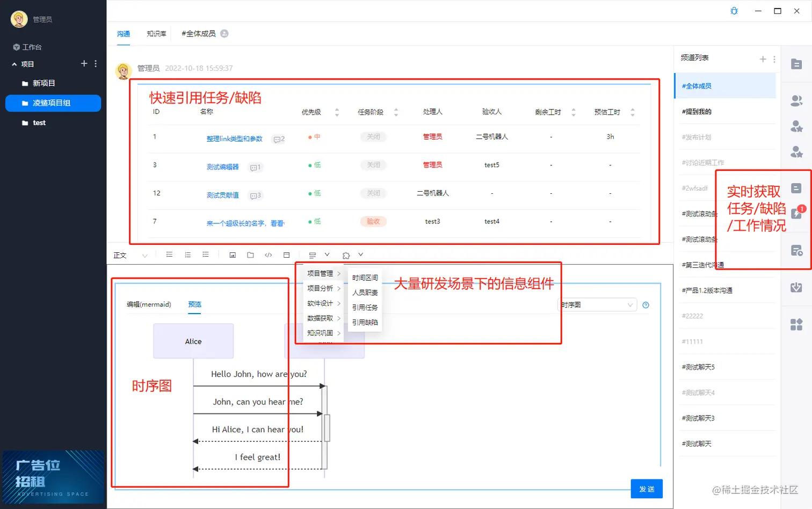Click the folder icon in editor toolbar
The width and height of the screenshot is (812, 509).
(250, 255)
